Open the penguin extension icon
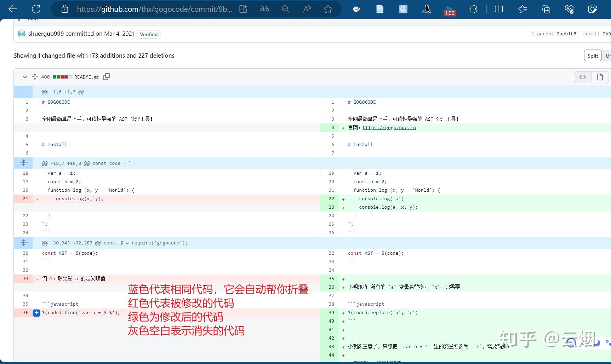 tap(427, 9)
